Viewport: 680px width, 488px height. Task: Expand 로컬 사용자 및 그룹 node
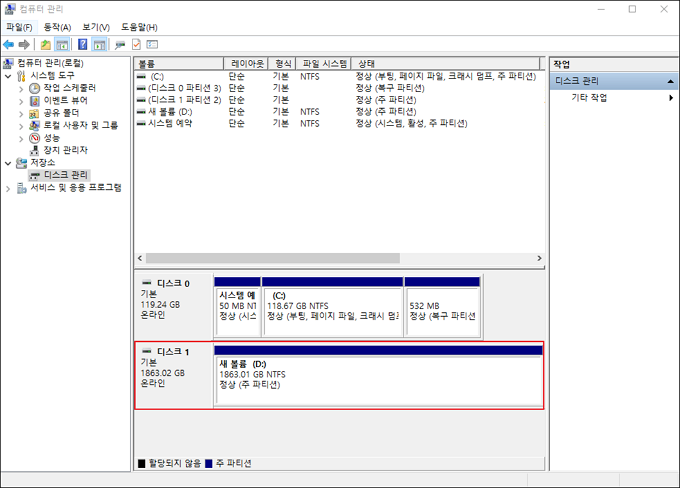[21, 126]
